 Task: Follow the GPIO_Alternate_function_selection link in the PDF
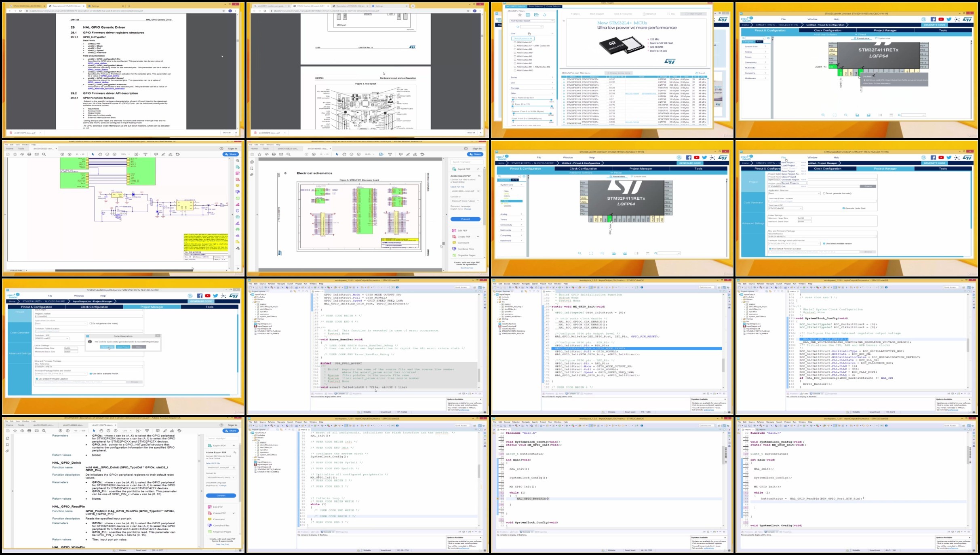click(x=106, y=89)
